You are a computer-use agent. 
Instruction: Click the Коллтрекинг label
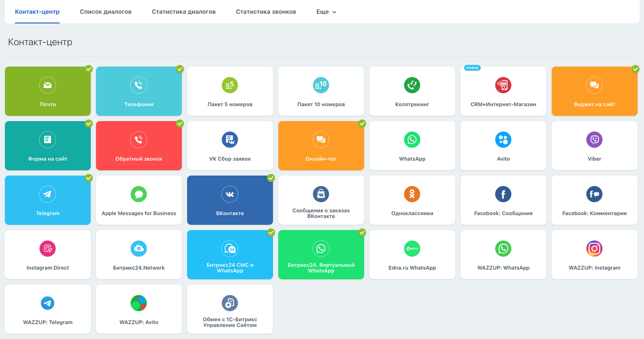(412, 105)
